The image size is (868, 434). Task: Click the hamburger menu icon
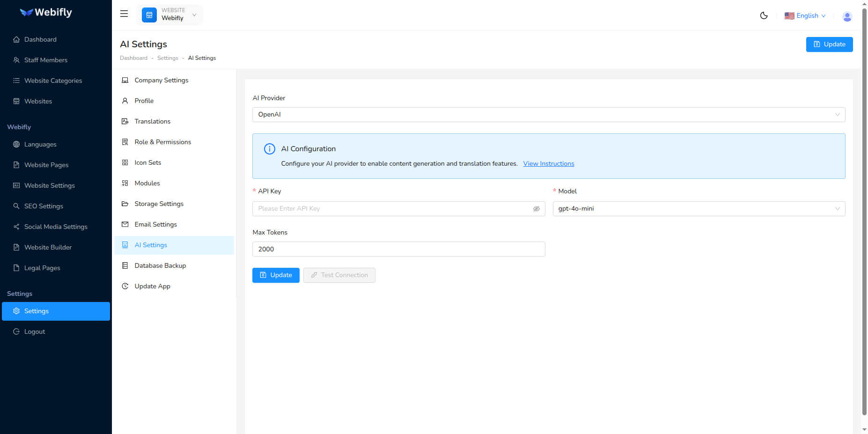[x=124, y=14]
